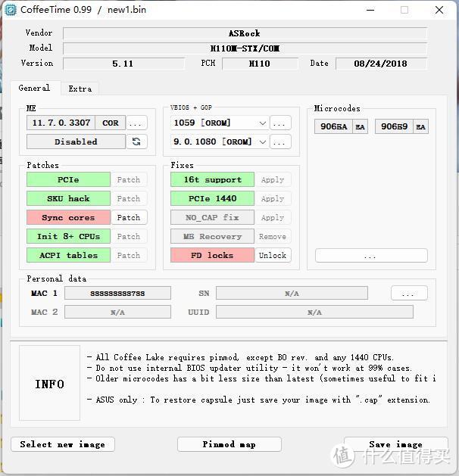Click the Select new image button
This screenshot has height=476, width=459.
pos(62,444)
